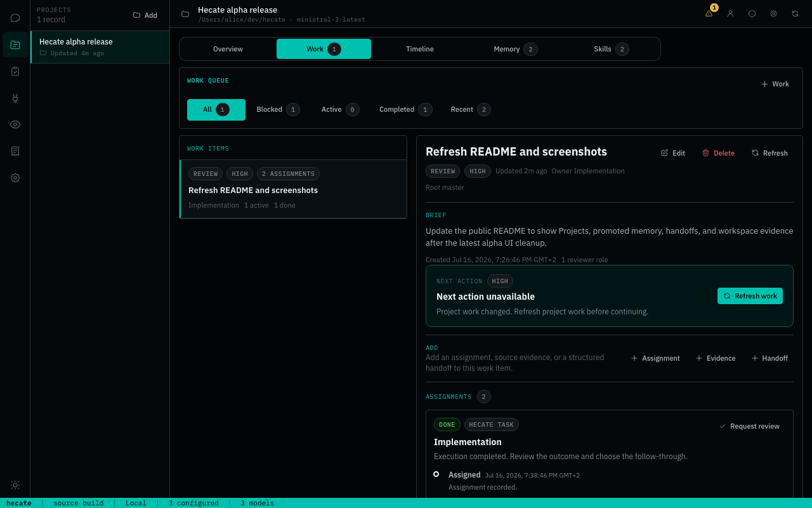Viewport: 812px width, 508px height.
Task: Open the chat bubble icon in sidebar
Action: pos(15,18)
